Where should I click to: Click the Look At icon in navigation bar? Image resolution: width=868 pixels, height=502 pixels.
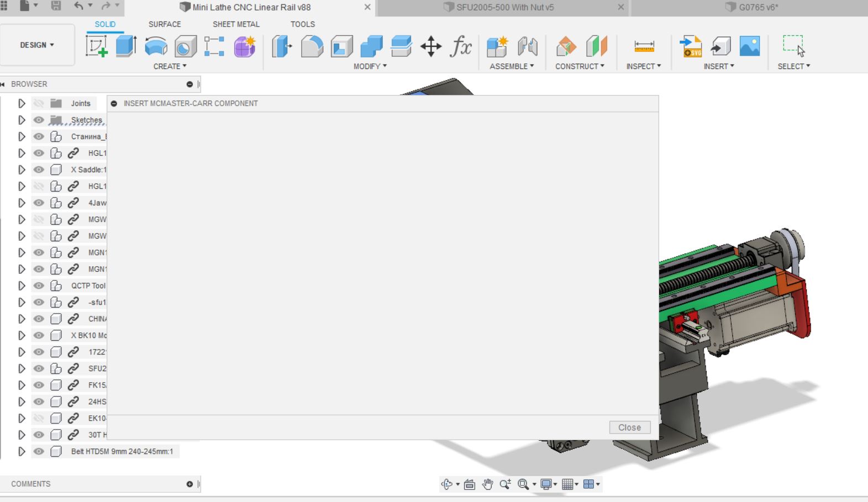[470, 484]
